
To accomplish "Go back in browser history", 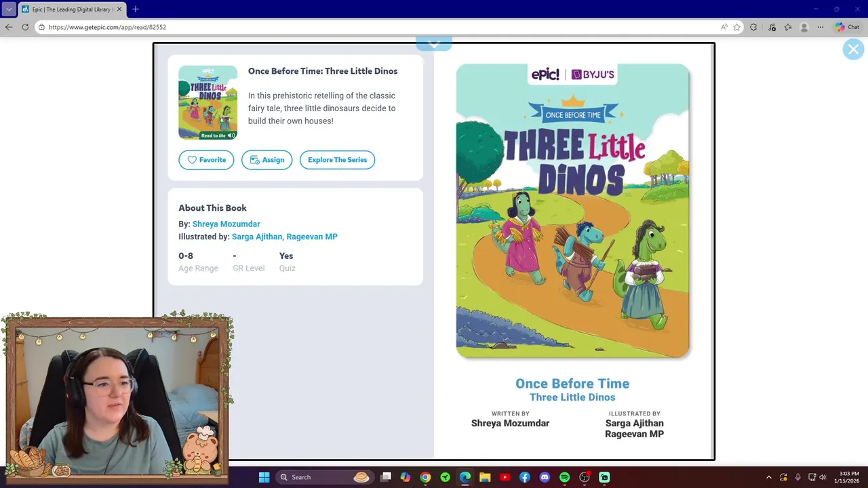I will click(9, 27).
